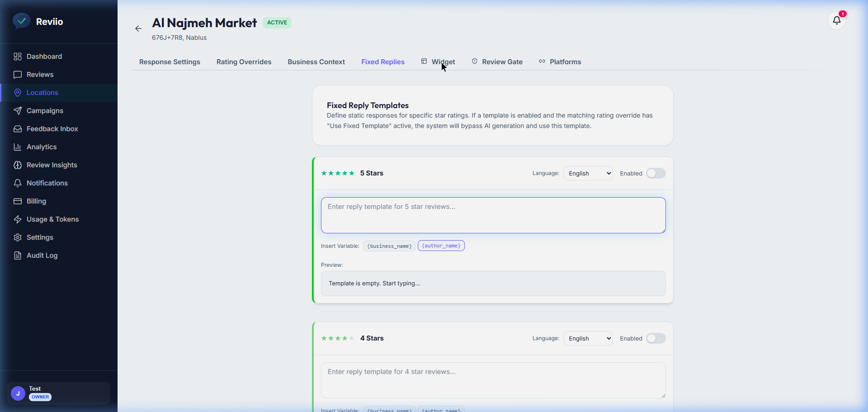This screenshot has width=868, height=412.
Task: Click the four stars rating icon
Action: pyautogui.click(x=338, y=338)
